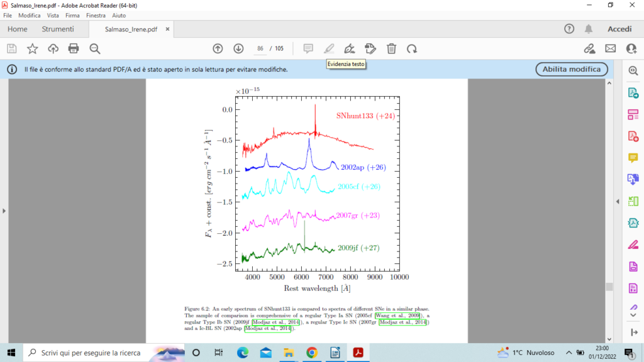Close the Salmaso_Irene.pdf tab
Viewport: 644px width, 362px height.
coord(166,30)
